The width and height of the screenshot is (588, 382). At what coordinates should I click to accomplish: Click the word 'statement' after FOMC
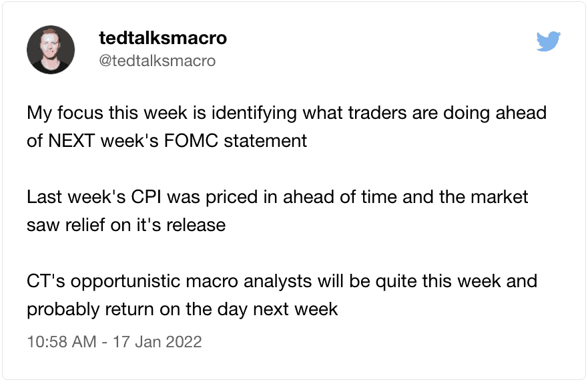click(265, 141)
